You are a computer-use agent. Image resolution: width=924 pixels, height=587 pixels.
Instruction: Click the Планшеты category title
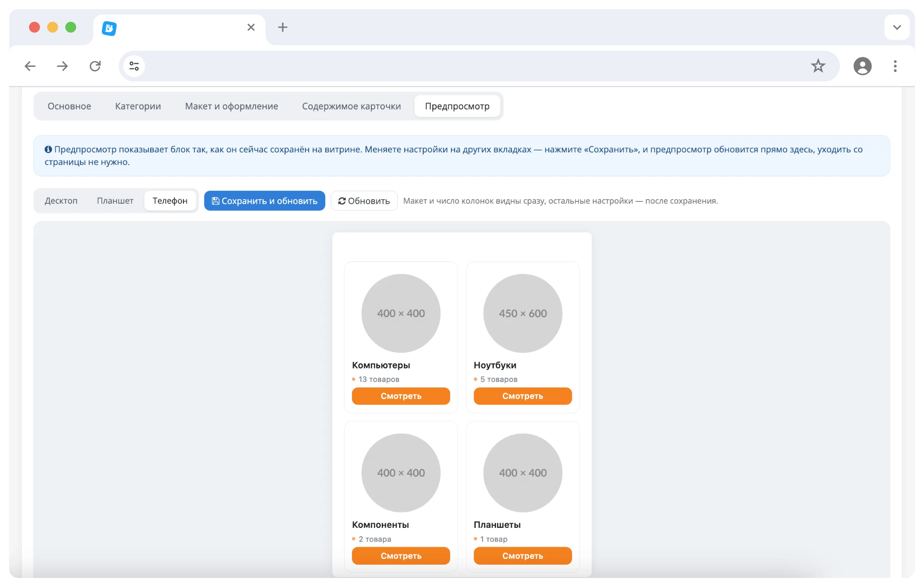(x=497, y=525)
